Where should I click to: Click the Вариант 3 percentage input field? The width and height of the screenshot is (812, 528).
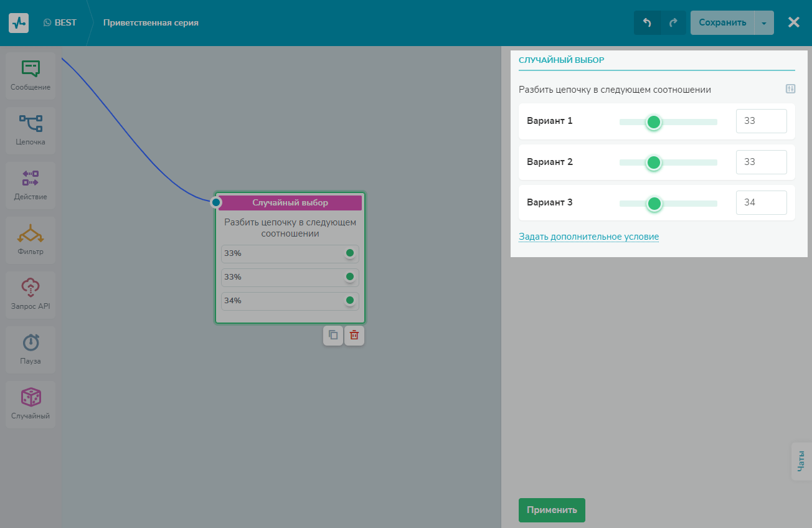[761, 202]
